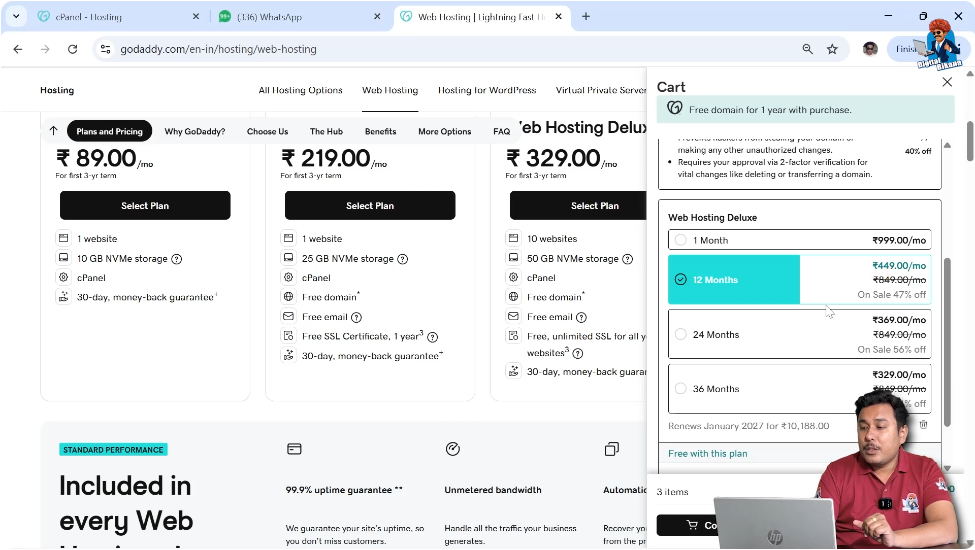Click the cart checkout button
The image size is (975, 550).
[687, 525]
